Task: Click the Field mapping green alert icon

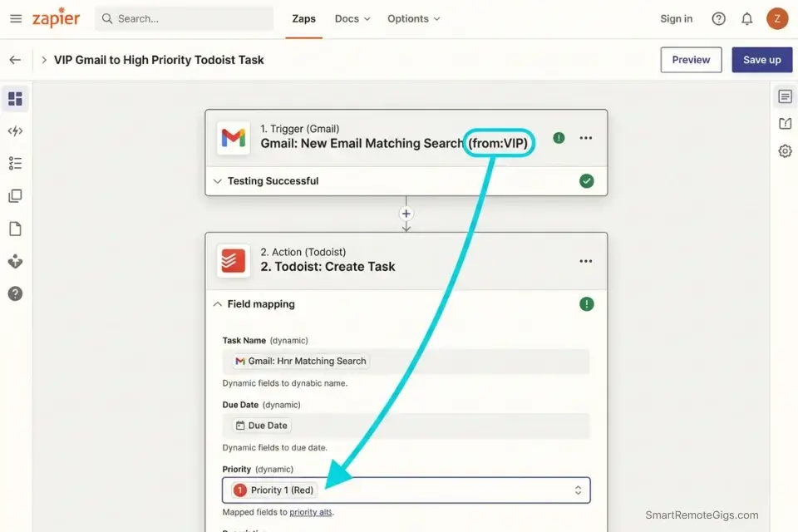Action: pos(586,304)
